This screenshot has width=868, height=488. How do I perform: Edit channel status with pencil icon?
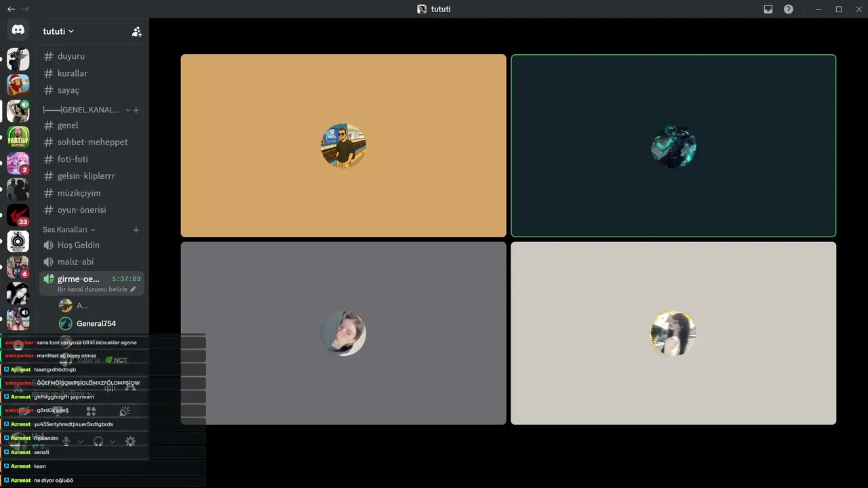(133, 289)
